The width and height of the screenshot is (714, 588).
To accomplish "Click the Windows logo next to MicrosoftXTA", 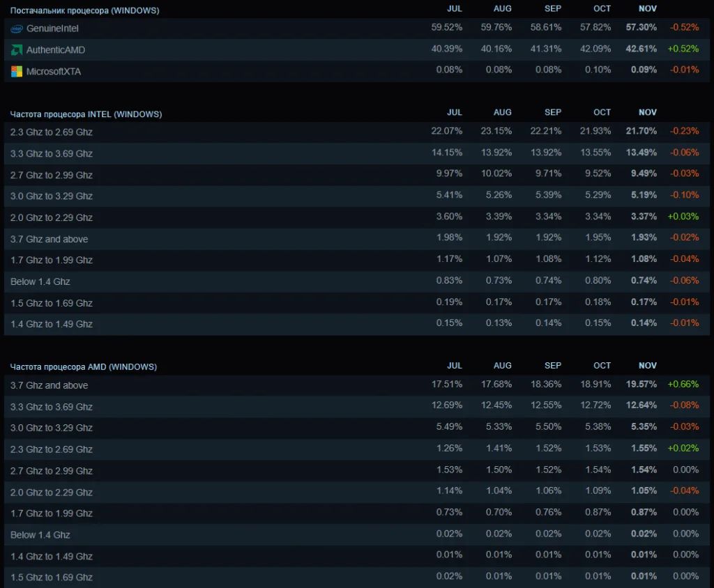I will [15, 71].
